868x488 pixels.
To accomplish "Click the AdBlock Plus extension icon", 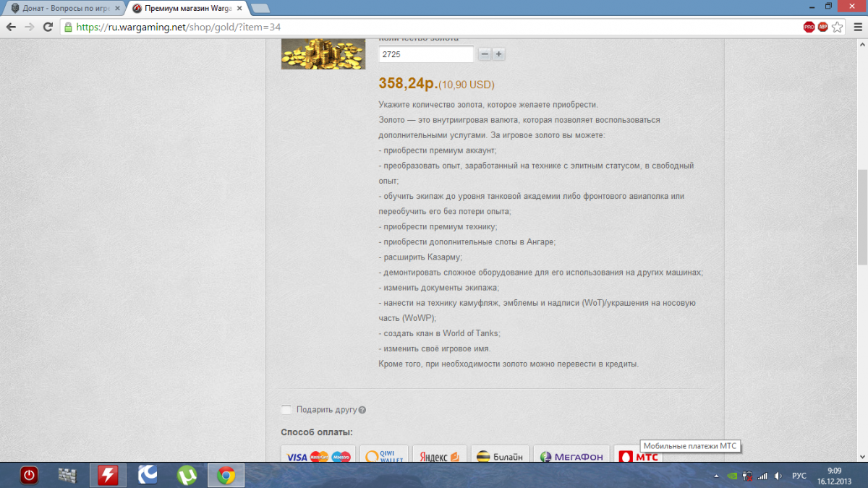I will pyautogui.click(x=823, y=27).
